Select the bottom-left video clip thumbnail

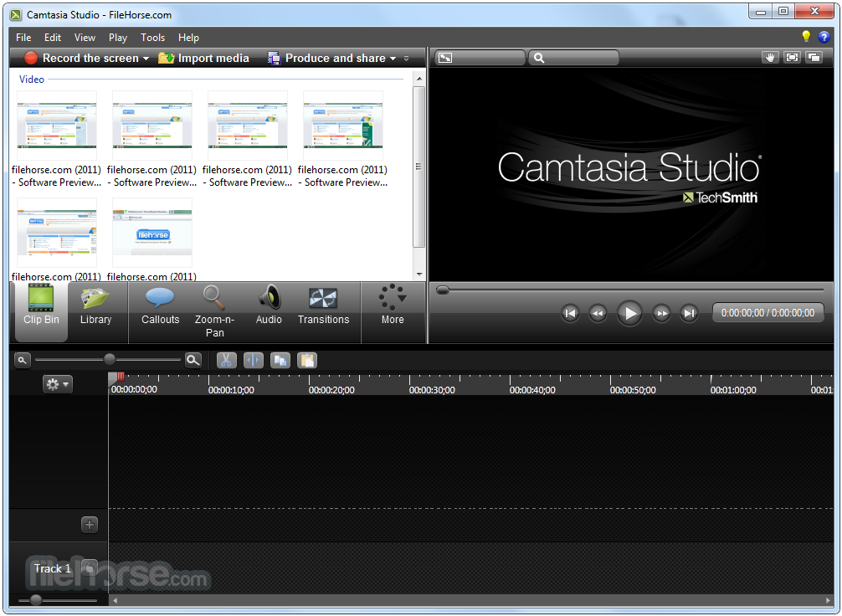(57, 233)
